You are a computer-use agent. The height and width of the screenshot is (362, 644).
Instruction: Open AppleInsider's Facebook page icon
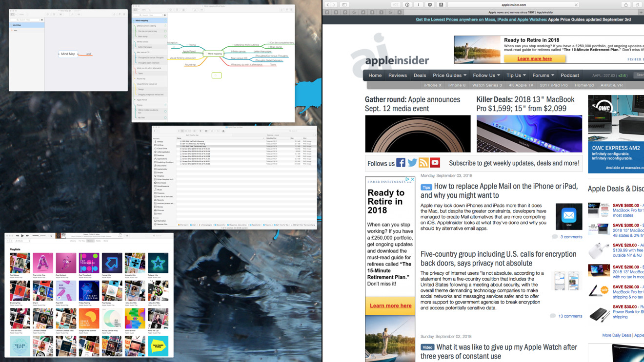(401, 163)
